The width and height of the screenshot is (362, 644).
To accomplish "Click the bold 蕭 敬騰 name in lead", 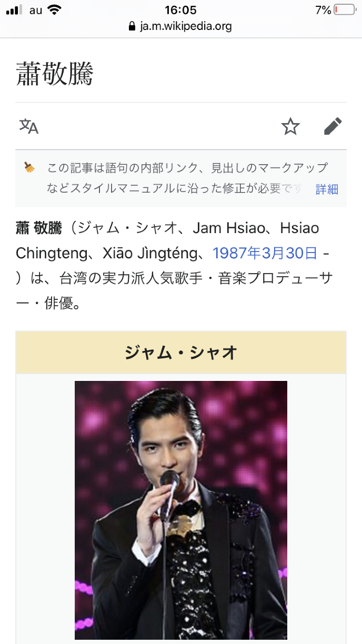I will click(39, 228).
